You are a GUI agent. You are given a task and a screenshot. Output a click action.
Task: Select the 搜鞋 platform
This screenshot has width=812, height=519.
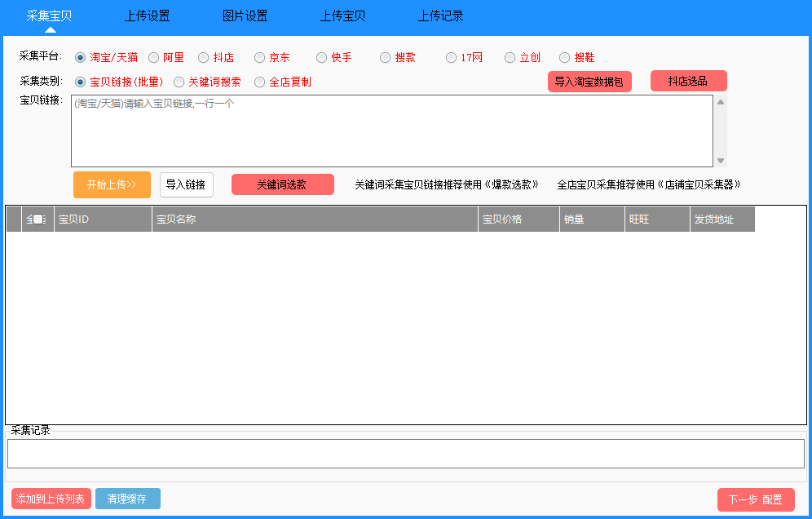coord(564,57)
